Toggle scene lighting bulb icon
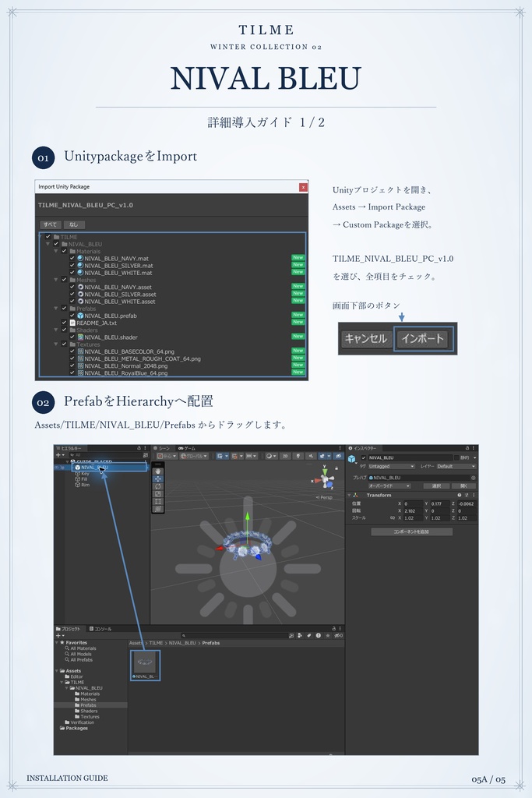The image size is (532, 798). [x=298, y=456]
